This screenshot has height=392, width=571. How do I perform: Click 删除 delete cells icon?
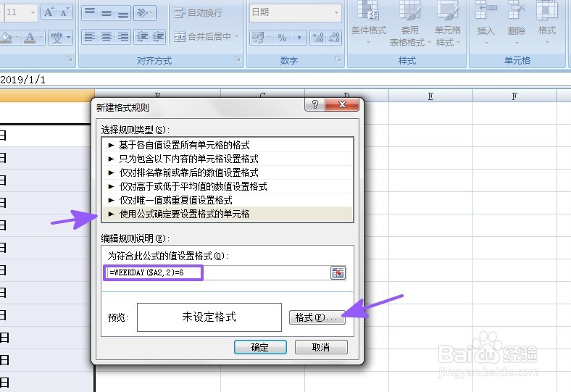pos(517,11)
